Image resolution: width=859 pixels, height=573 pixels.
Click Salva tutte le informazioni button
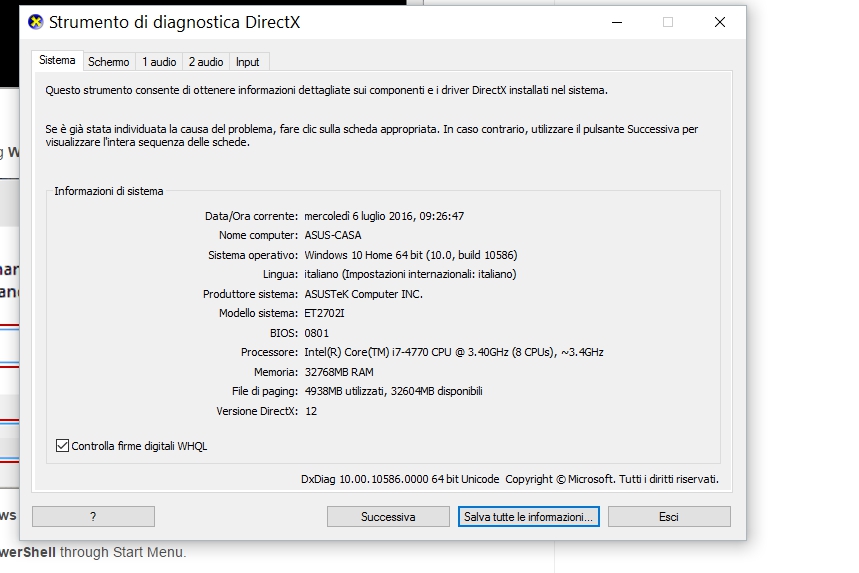click(529, 517)
